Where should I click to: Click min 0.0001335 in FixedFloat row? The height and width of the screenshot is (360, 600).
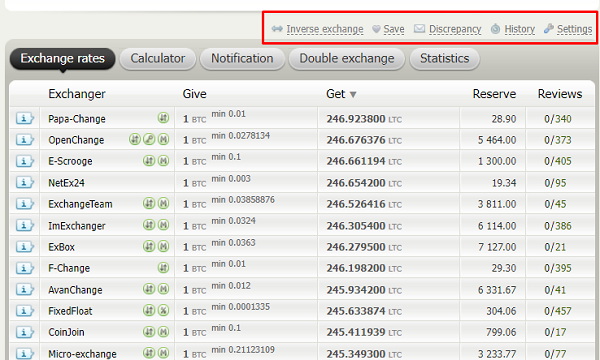(x=241, y=307)
